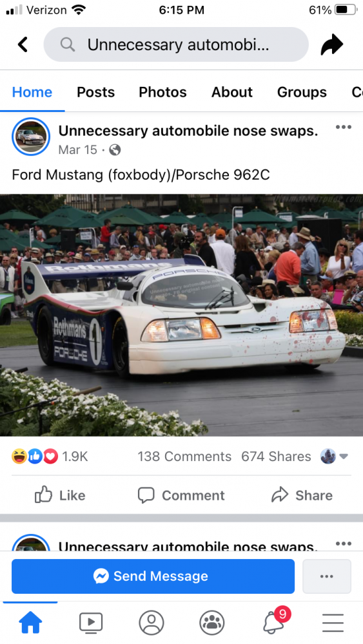Toggle Like on the Mustang/Porsche post
Viewport: 363px width, 644px height.
pyautogui.click(x=60, y=495)
